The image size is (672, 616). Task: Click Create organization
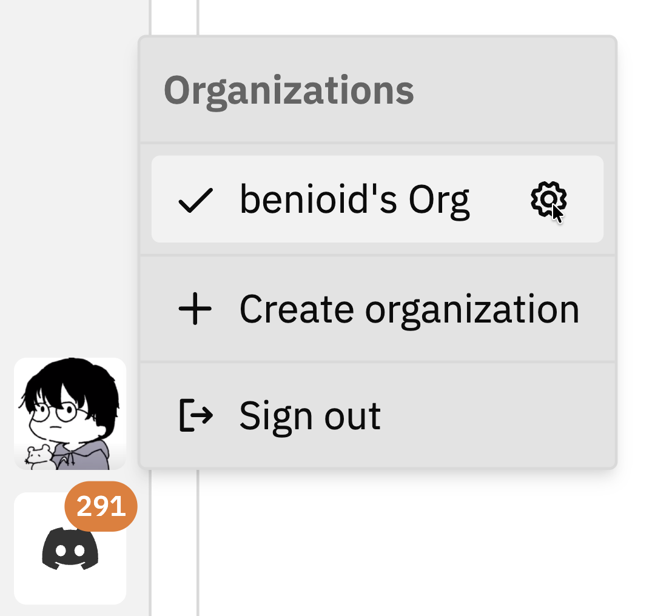(x=410, y=308)
